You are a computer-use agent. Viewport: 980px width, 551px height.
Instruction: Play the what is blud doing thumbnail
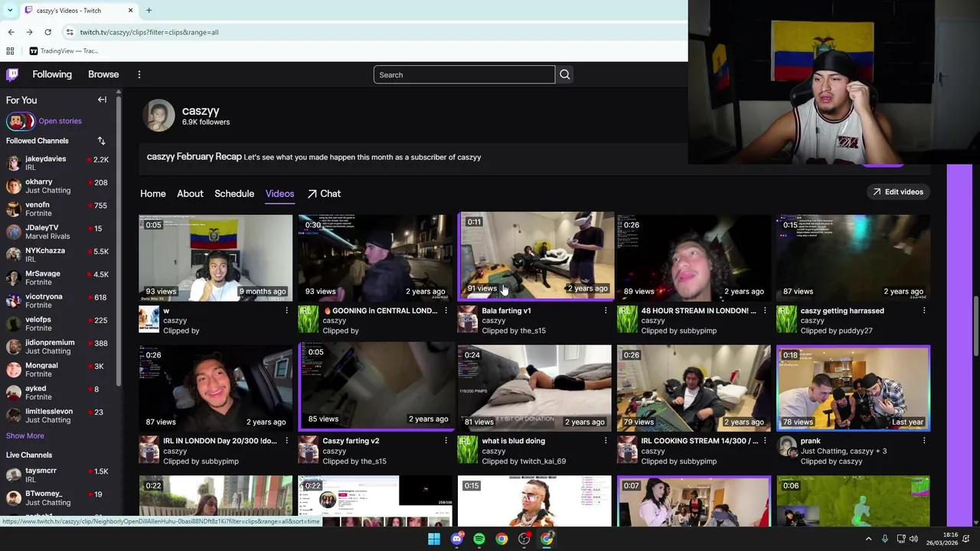point(534,388)
